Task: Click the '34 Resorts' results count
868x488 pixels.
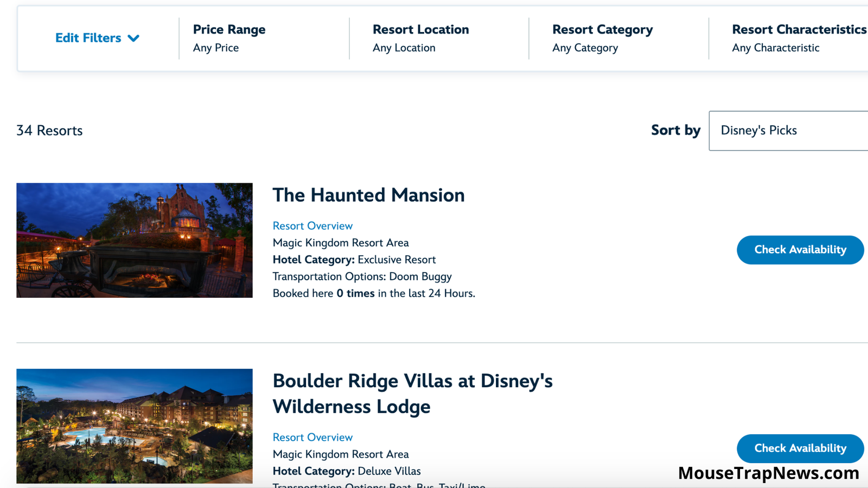Action: (x=49, y=131)
